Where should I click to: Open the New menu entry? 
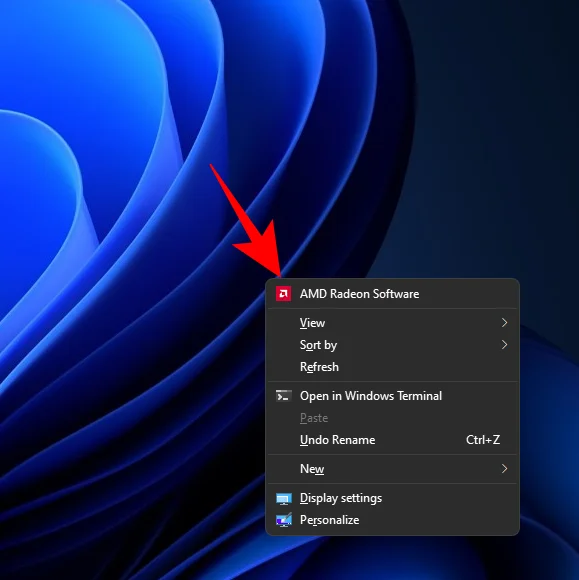click(x=393, y=469)
